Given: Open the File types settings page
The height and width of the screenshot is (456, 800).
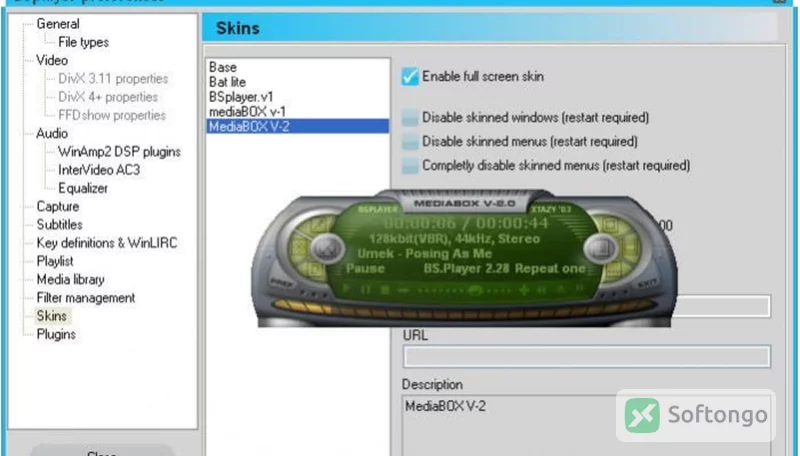Looking at the screenshot, I should point(83,42).
